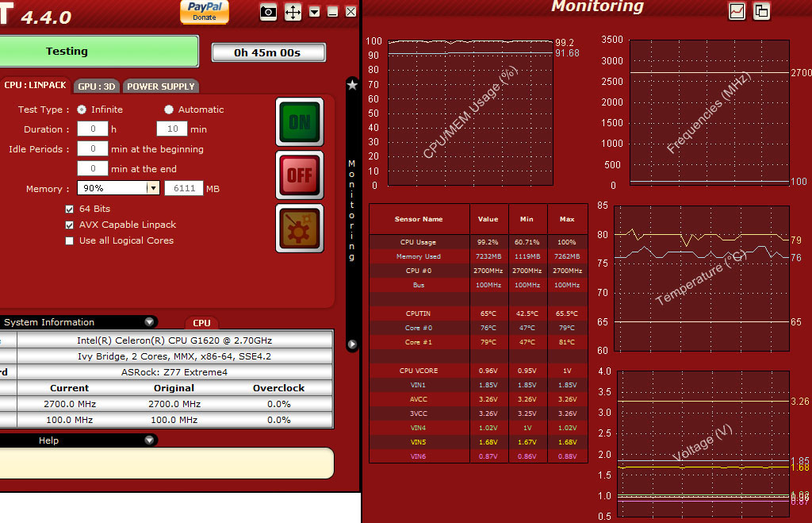Click the Duration hours input field

pyautogui.click(x=93, y=129)
